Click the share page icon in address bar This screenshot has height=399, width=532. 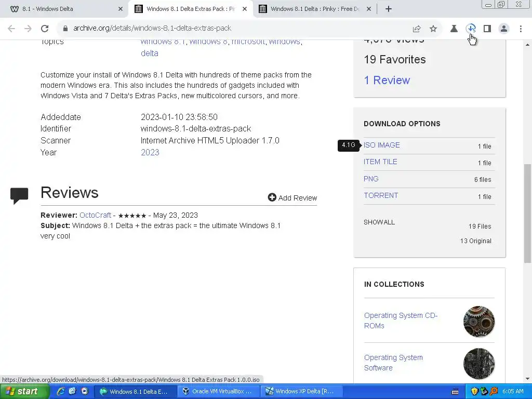(x=417, y=29)
